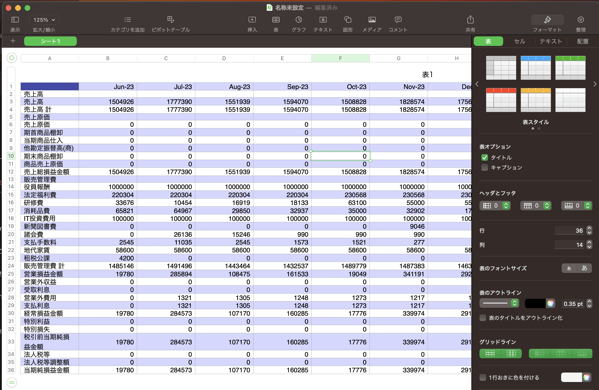Switch to the 表 inspector tab
599x390 pixels.
point(488,41)
